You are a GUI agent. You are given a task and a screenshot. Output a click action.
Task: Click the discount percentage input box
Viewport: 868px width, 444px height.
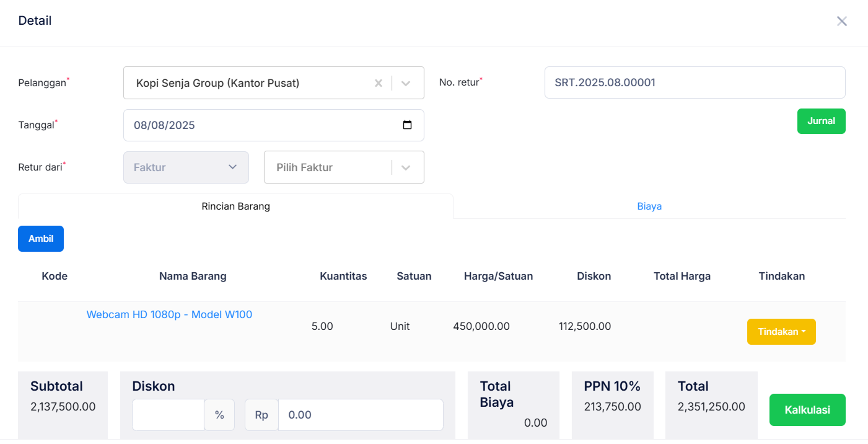tap(168, 414)
